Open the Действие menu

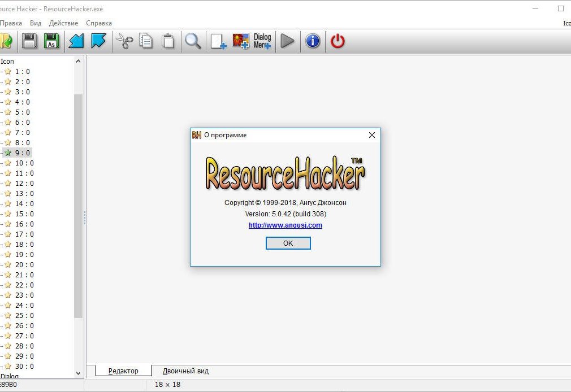[64, 23]
